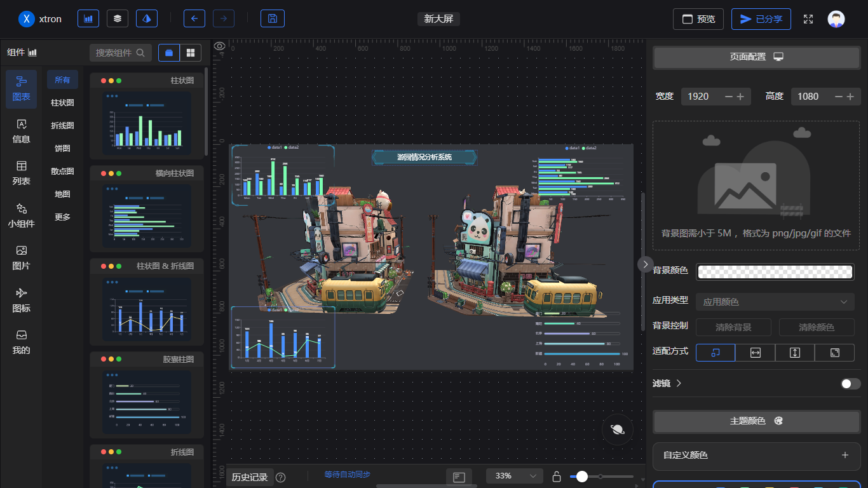Click the 已分享 shared button
The height and width of the screenshot is (488, 868).
click(761, 19)
